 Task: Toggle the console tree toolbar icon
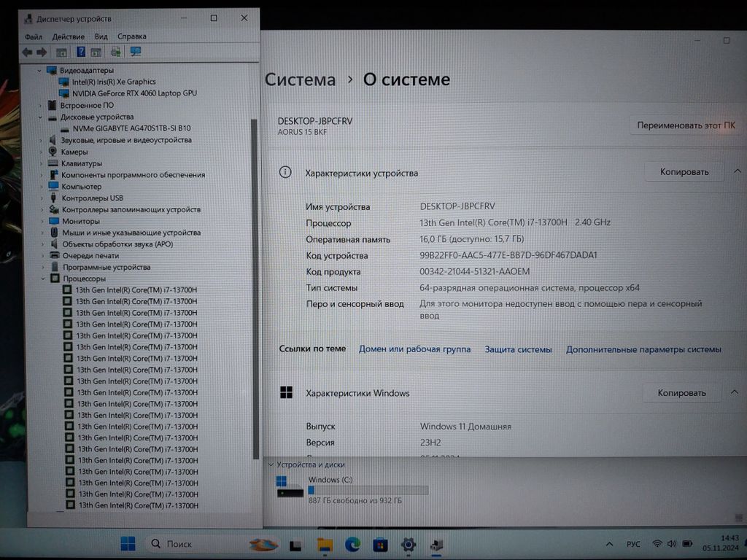click(61, 52)
